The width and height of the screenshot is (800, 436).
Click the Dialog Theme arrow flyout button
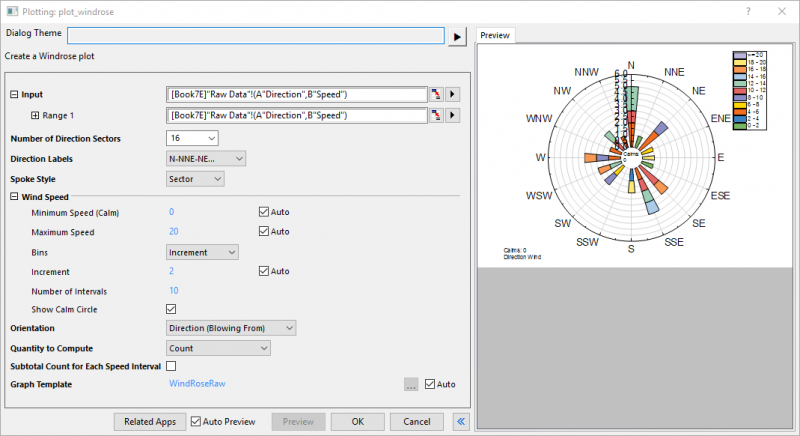[x=457, y=36]
